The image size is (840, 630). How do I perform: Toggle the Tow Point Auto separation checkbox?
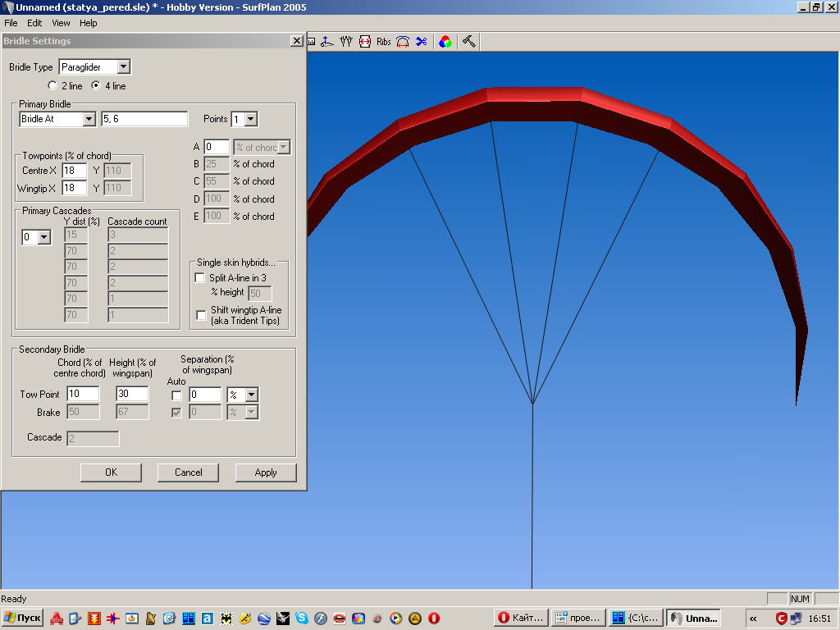[176, 395]
